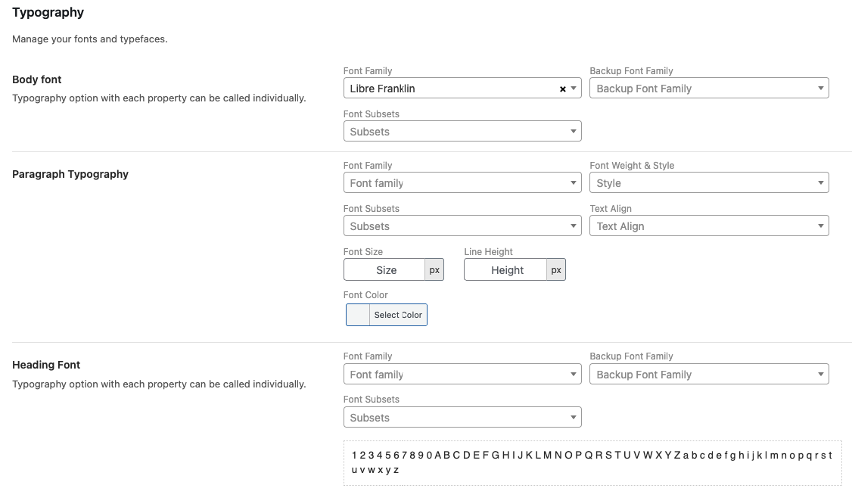Clear the Libre Franklin font selection
Viewport: 852px width, 504px height.
tap(562, 89)
